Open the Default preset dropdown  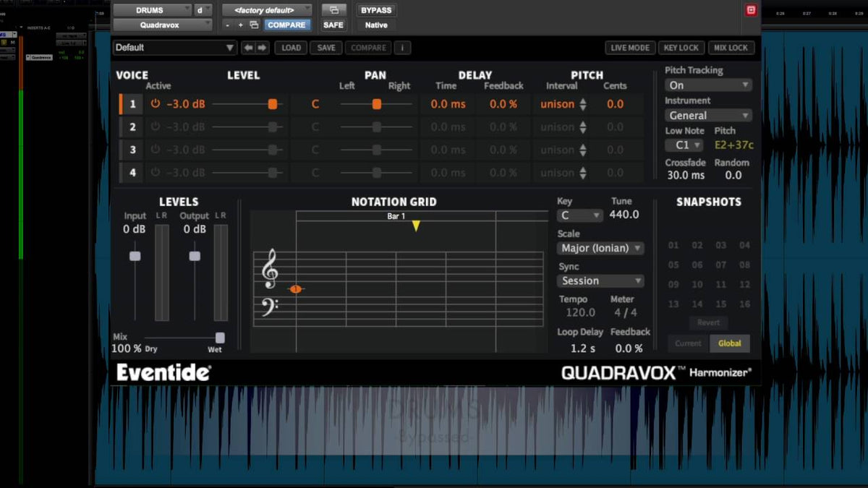(x=175, y=48)
